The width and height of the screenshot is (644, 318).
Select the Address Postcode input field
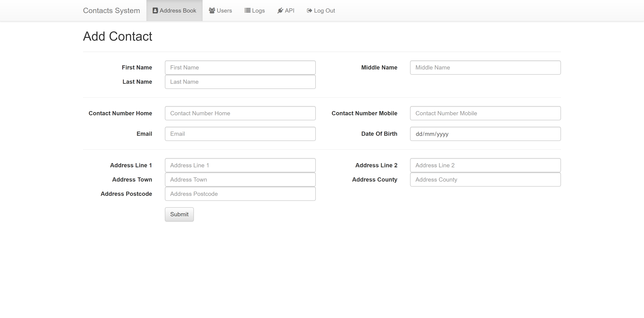click(x=240, y=194)
